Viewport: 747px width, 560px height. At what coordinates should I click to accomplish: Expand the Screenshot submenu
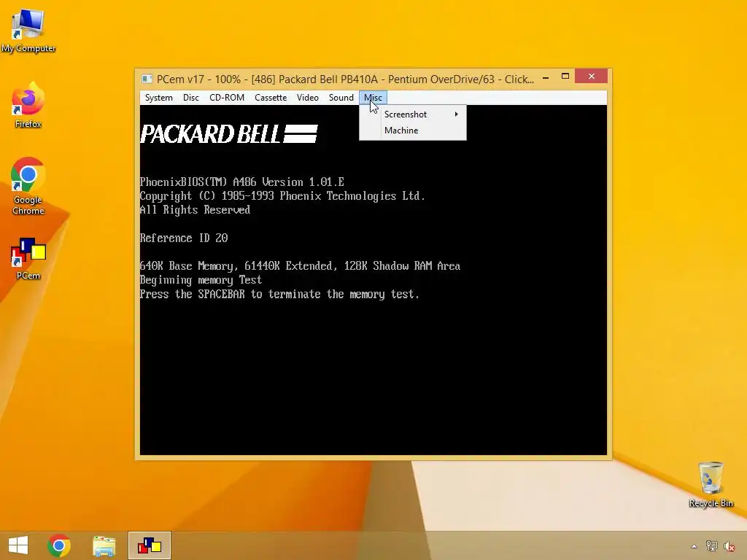coord(413,114)
